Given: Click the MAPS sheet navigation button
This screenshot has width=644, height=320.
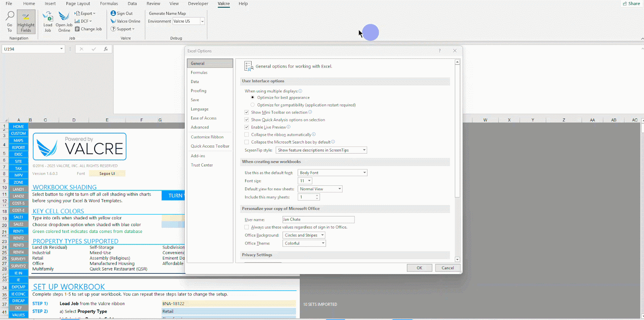Looking at the screenshot, I should (x=19, y=141).
